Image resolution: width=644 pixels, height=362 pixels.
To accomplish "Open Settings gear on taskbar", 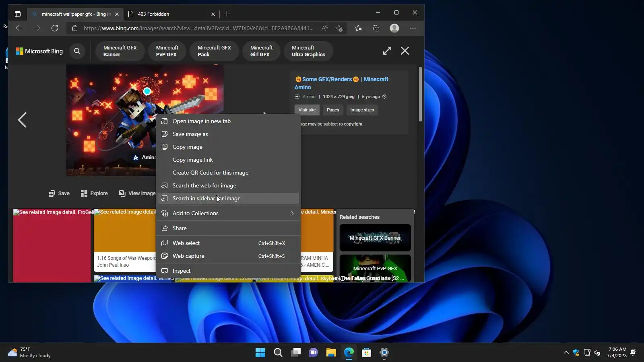I will (x=384, y=353).
